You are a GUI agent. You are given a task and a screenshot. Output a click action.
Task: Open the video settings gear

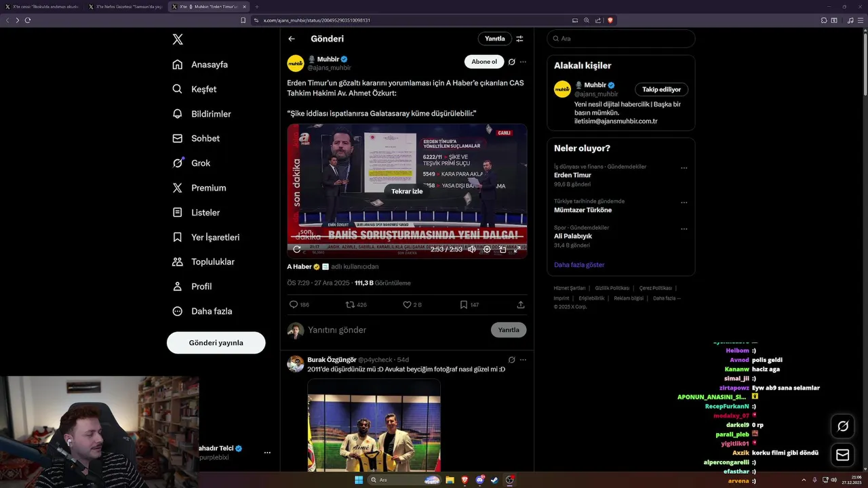click(487, 249)
